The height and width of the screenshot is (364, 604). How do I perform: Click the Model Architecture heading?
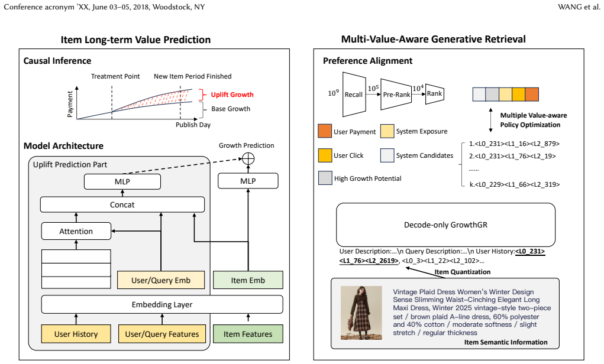point(63,146)
